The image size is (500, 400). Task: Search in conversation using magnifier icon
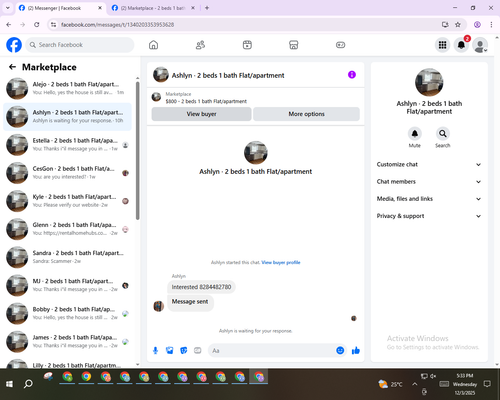(x=443, y=134)
